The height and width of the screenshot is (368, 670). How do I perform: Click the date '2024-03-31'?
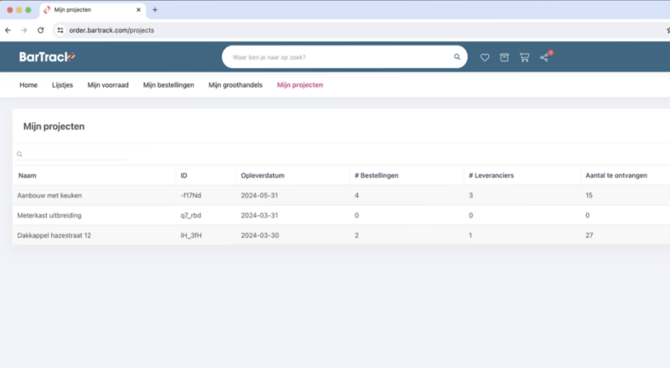click(x=259, y=215)
